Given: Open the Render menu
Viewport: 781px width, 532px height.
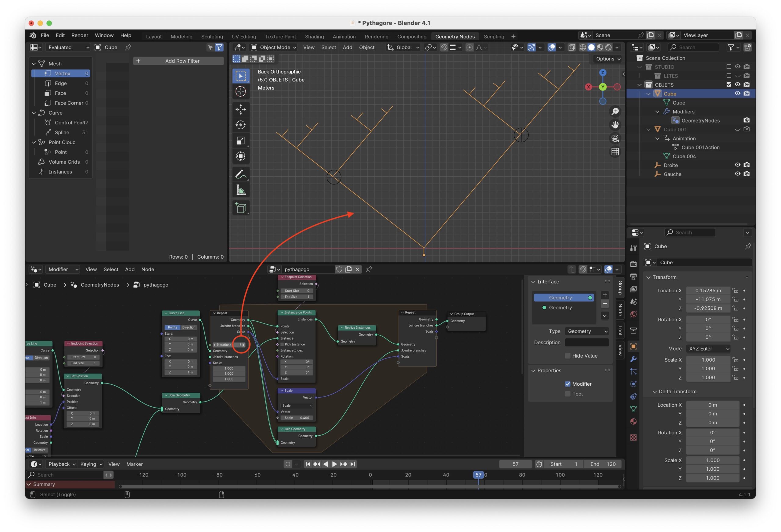Looking at the screenshot, I should 80,35.
